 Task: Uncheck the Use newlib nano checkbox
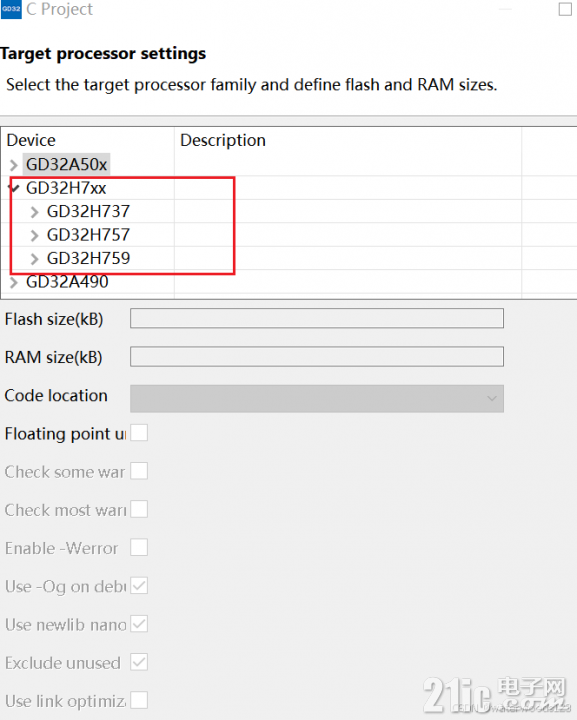coord(139,624)
